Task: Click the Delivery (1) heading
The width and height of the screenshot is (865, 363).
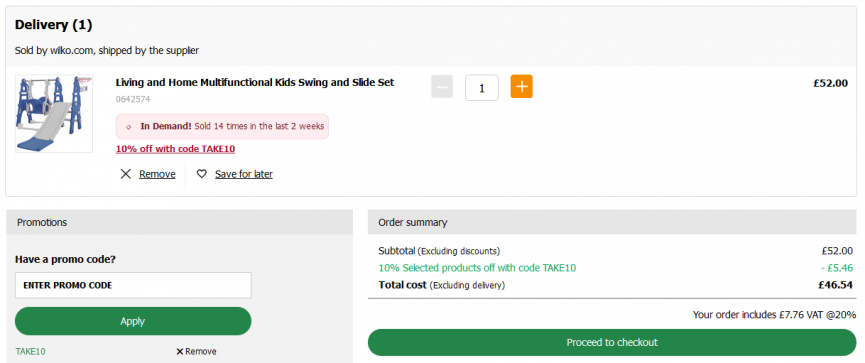Action: (x=54, y=25)
